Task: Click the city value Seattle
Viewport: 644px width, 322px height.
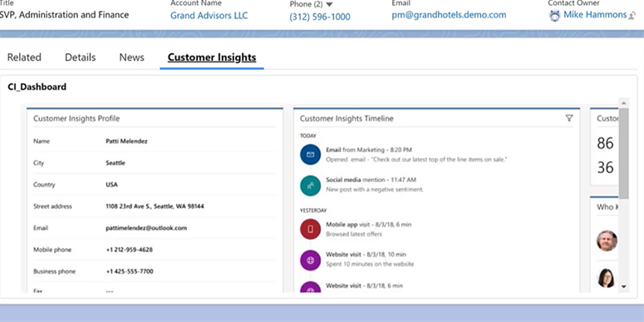Action: coord(116,163)
